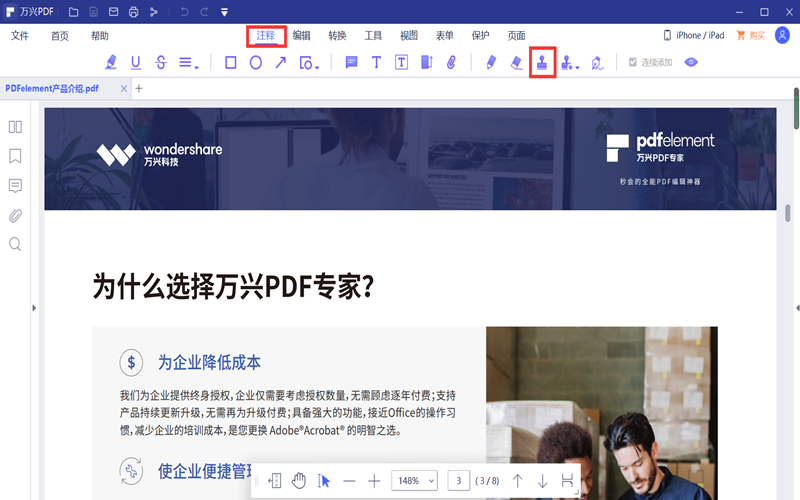Choose the arrow drawing tool
The height and width of the screenshot is (500, 800).
tap(281, 62)
